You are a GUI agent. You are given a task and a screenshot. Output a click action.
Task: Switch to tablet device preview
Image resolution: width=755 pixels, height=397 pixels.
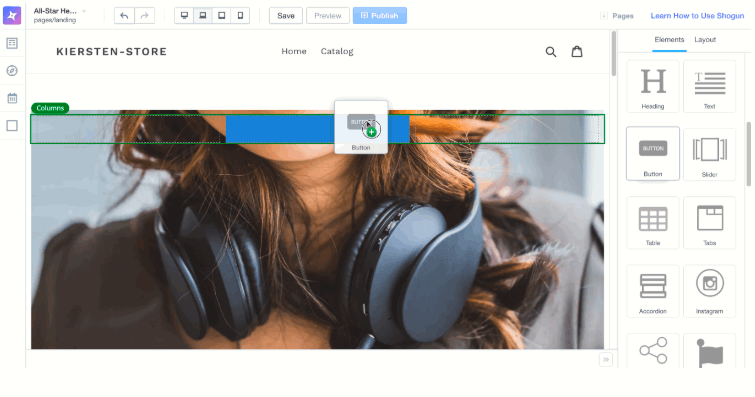tap(221, 15)
